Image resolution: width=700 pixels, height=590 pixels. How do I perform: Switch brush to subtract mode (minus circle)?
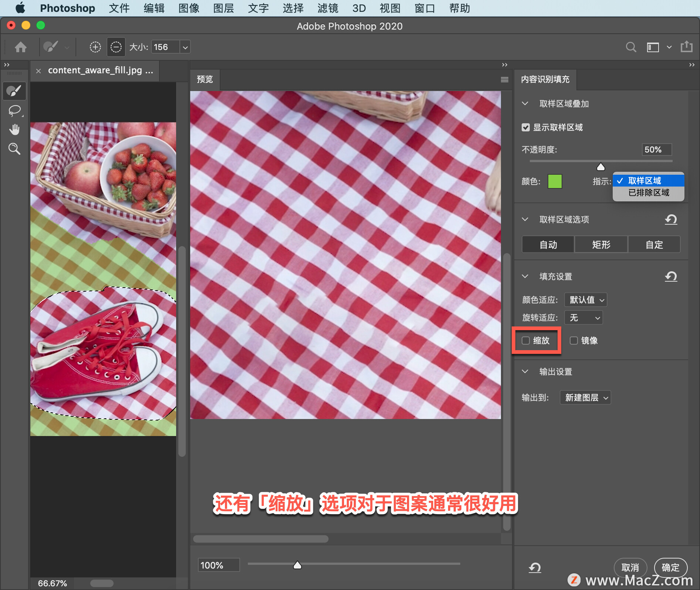click(116, 47)
